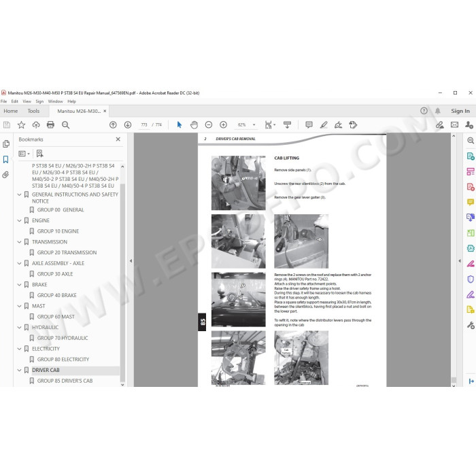The image size is (476, 476).
Task: Bookmark document with the star icon
Action: coord(21,124)
